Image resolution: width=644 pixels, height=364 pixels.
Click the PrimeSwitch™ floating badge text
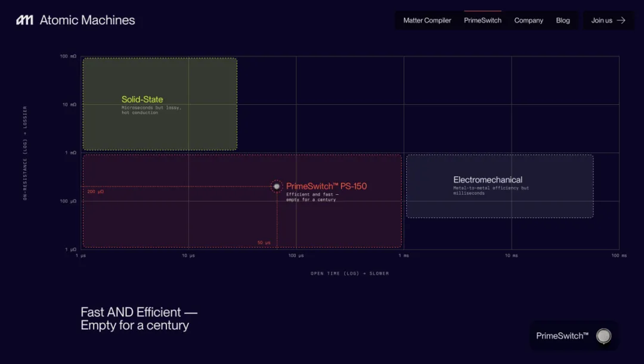(x=562, y=335)
